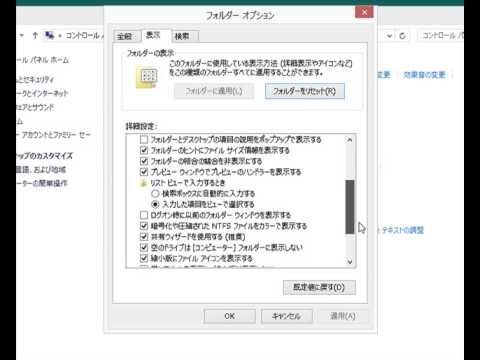The height and width of the screenshot is (360, 480).
Task: Toggle the preview handlers in preview window checkbox
Action: [x=144, y=172]
